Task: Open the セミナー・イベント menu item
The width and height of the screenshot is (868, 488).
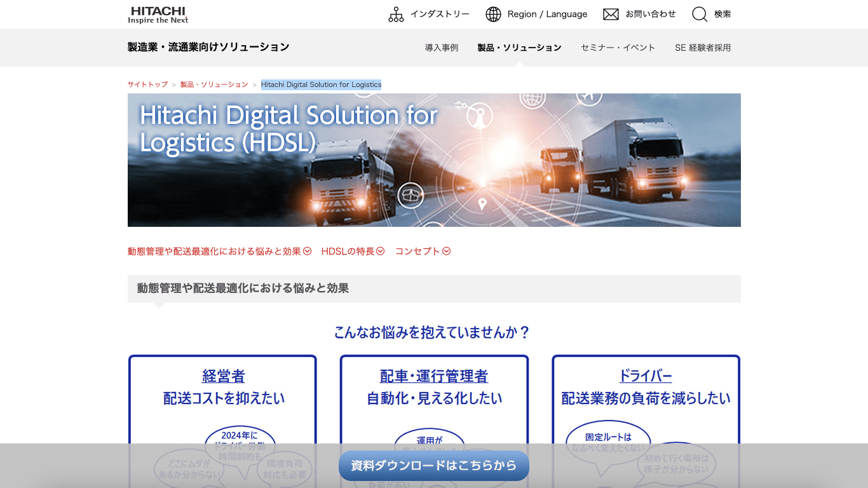Action: 618,47
